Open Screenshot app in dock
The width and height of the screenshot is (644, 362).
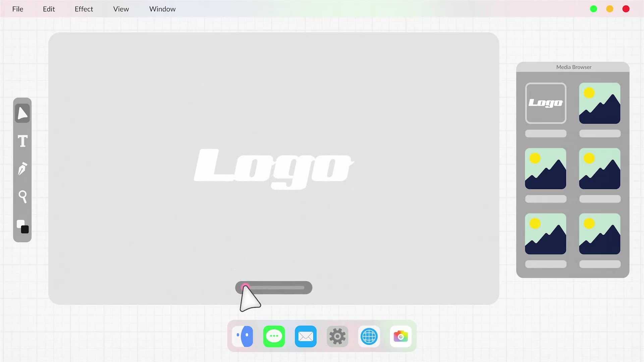[400, 336]
